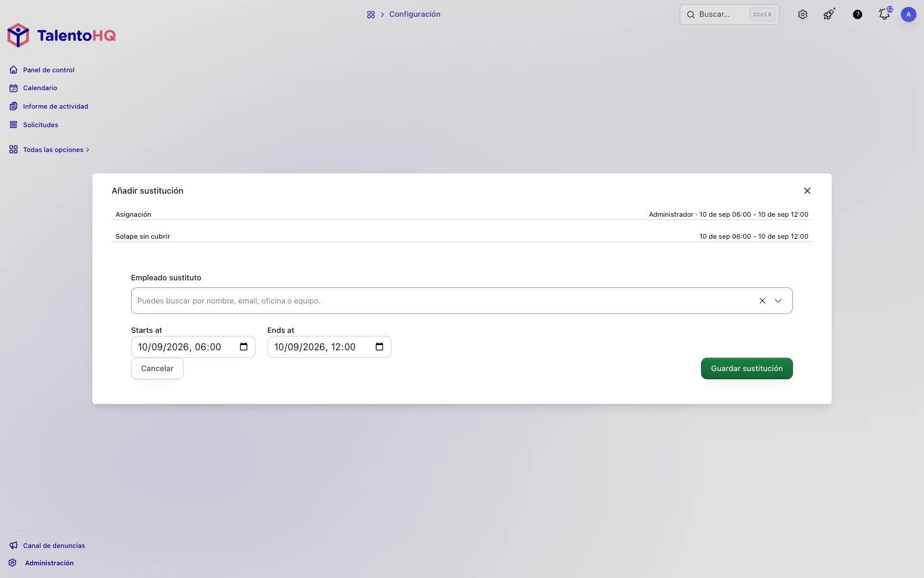Open the help question mark icon
The height and width of the screenshot is (578, 924).
(x=858, y=14)
